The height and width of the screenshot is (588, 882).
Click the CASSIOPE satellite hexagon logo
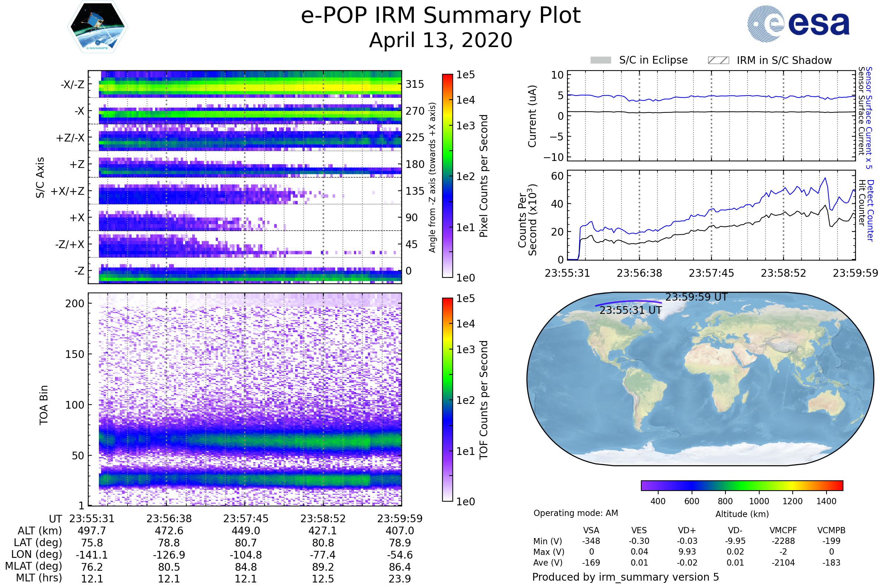(x=97, y=27)
